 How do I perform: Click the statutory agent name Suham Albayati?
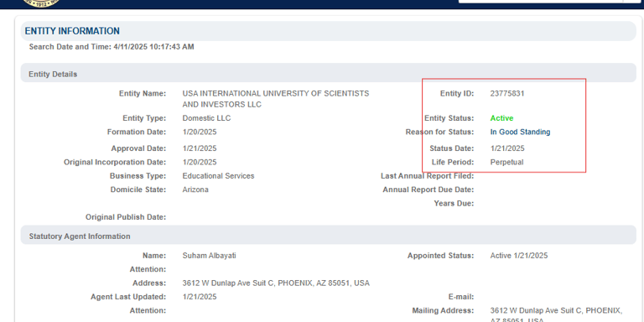click(x=209, y=256)
